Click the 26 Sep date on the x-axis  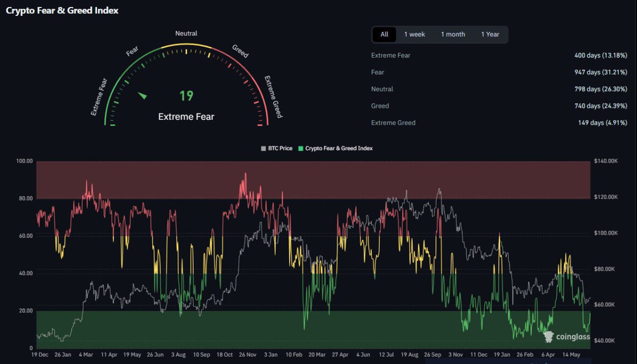[x=433, y=354]
